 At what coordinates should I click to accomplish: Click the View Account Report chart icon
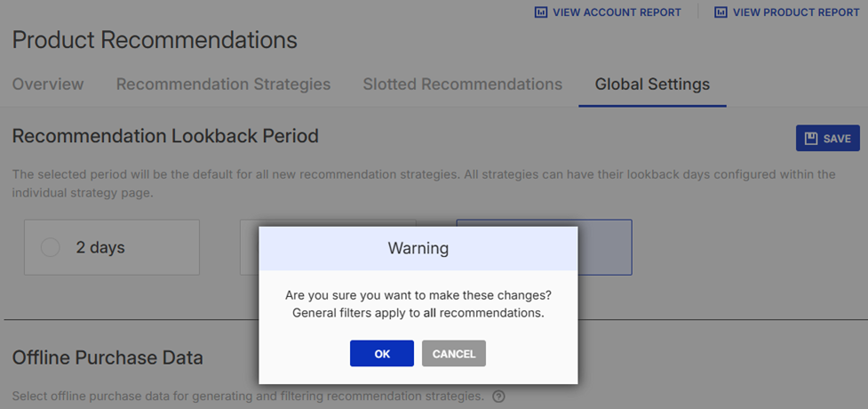[541, 12]
